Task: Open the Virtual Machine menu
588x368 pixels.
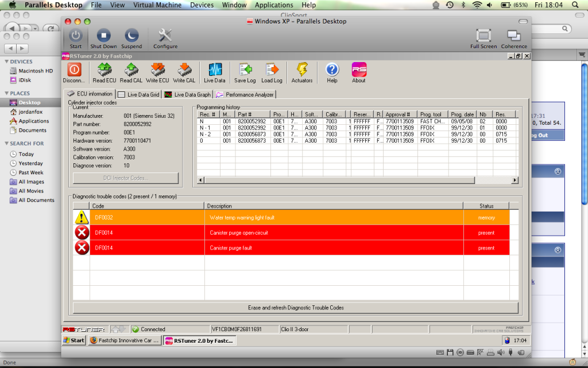Action: (x=158, y=5)
